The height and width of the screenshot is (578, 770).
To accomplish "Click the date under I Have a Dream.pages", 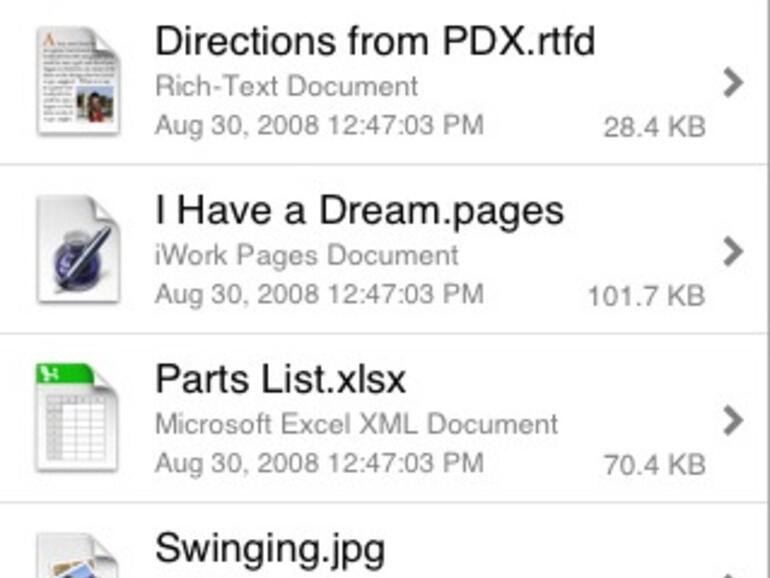I will pos(319,295).
